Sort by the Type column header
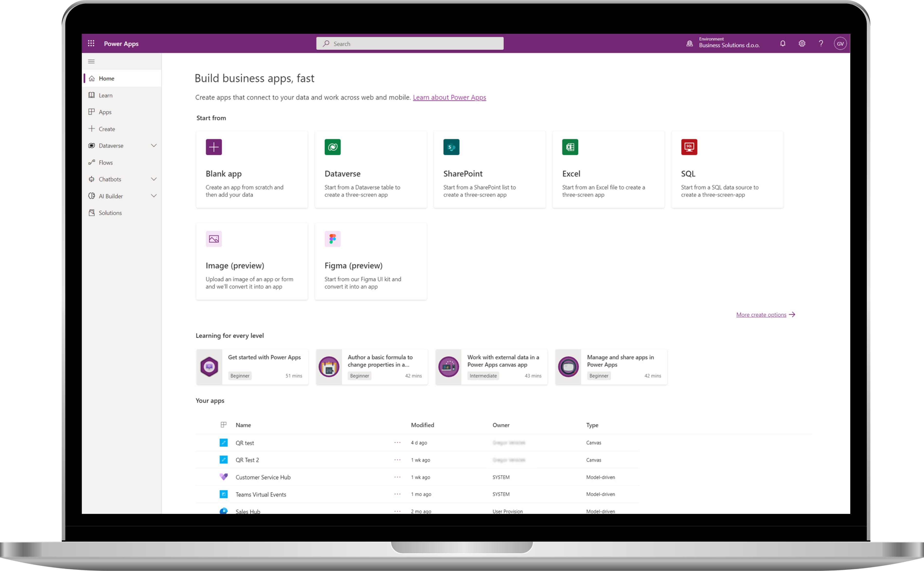 click(x=592, y=425)
